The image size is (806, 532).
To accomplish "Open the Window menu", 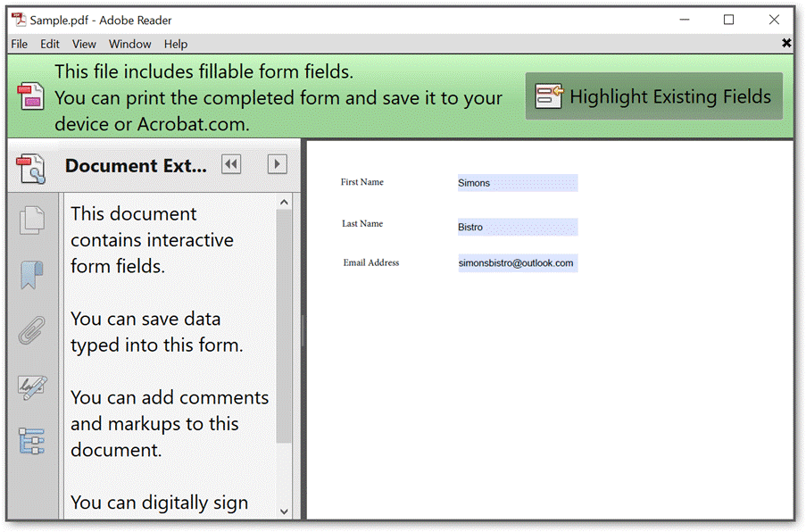I will (x=129, y=45).
